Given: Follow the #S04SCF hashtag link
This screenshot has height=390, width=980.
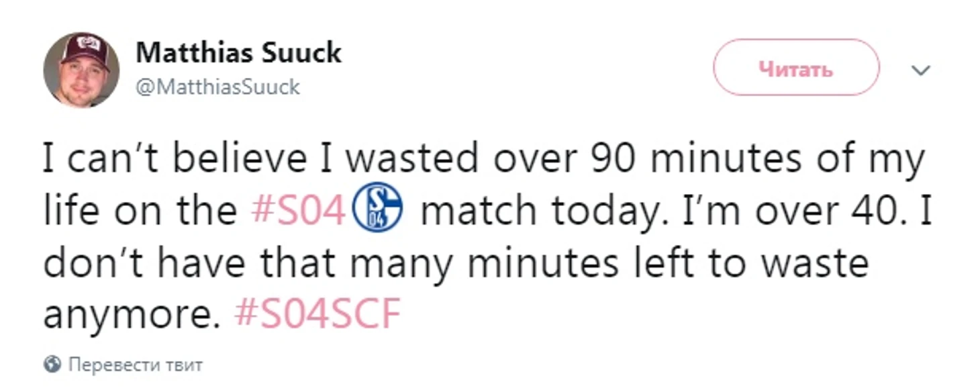Looking at the screenshot, I should [317, 313].
